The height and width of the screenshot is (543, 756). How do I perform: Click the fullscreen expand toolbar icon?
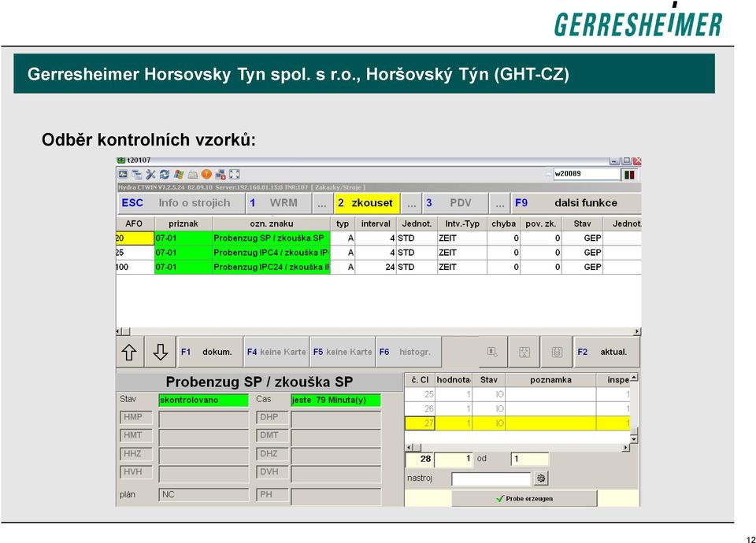(235, 175)
